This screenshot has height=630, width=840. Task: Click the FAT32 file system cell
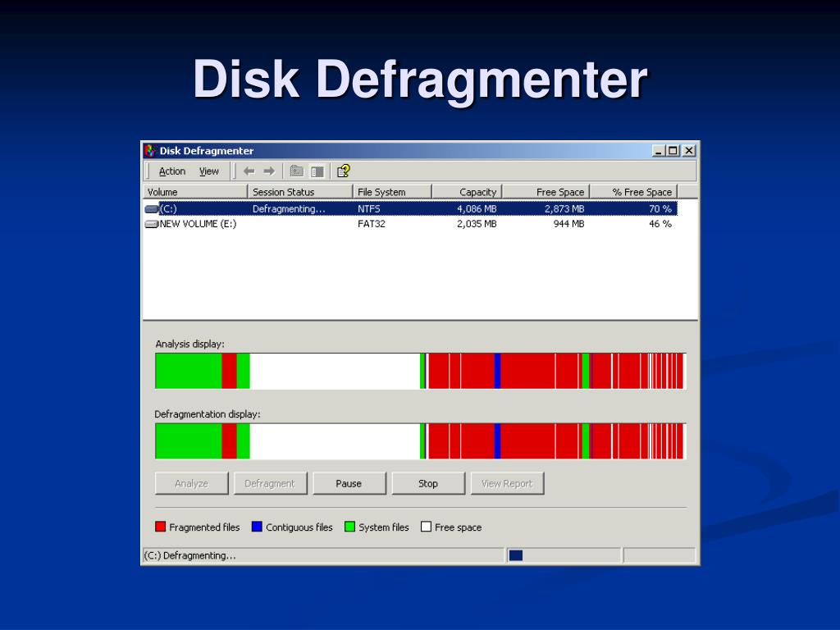(x=372, y=224)
